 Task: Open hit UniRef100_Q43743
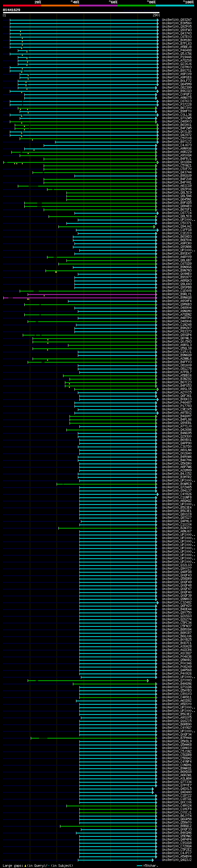[177, 33]
